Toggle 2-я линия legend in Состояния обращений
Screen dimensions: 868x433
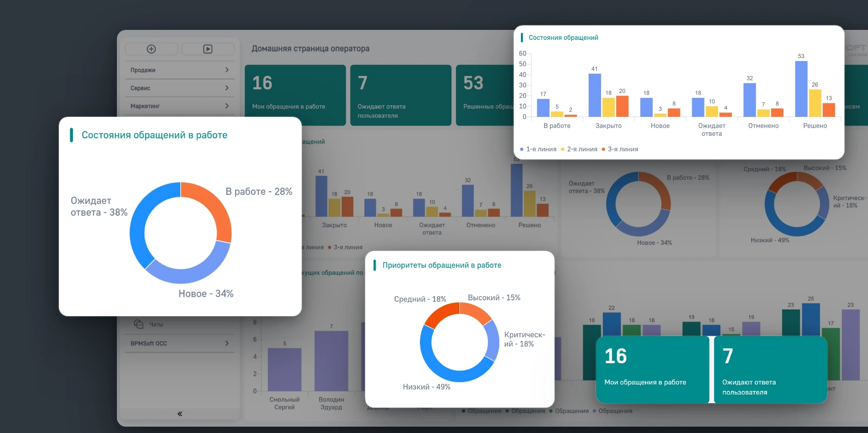pos(579,149)
